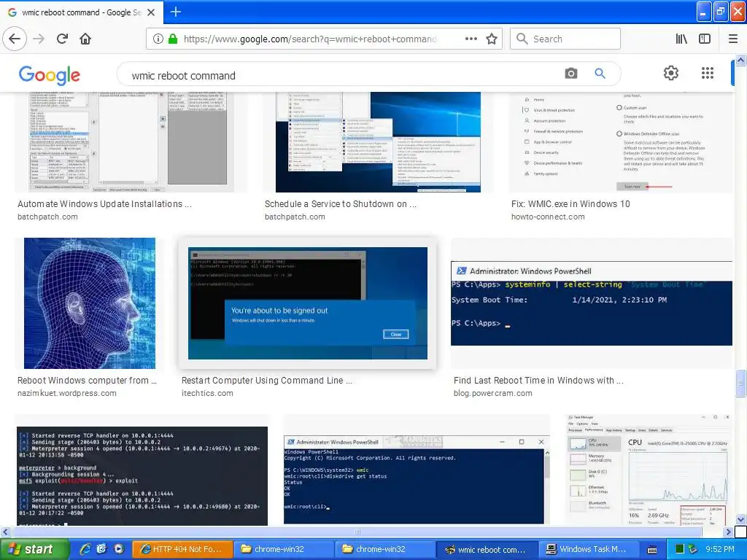Viewport: 747px width, 560px height.
Task: View the green padlock connection details
Action: [173, 39]
